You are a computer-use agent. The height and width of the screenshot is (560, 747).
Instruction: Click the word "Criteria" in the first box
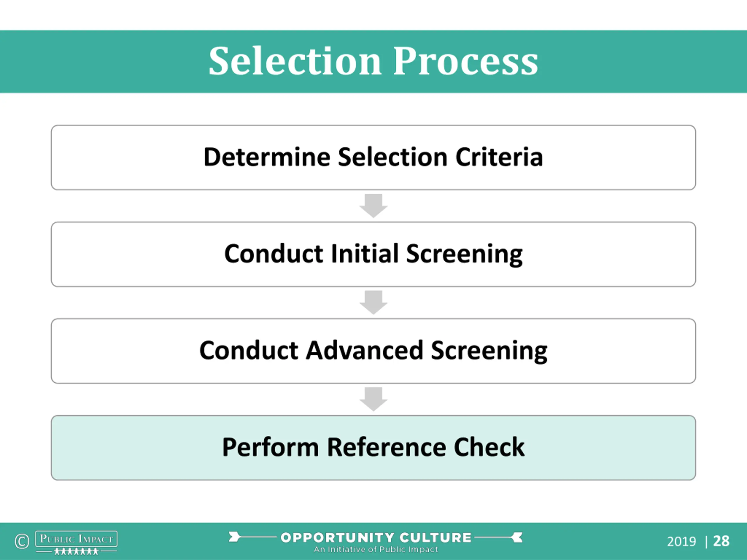[x=499, y=157]
